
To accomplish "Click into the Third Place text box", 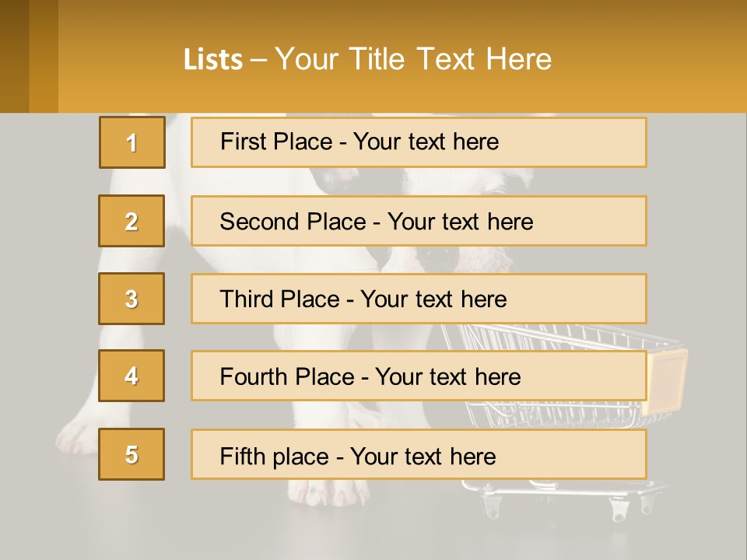I will tap(419, 299).
